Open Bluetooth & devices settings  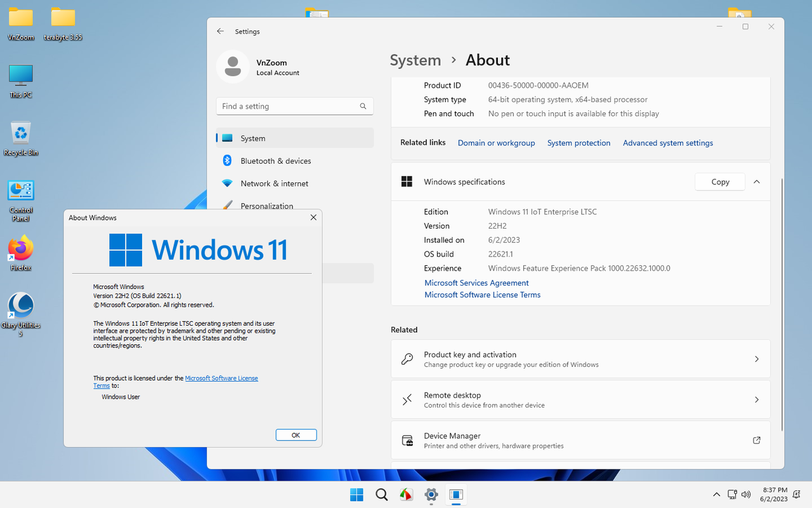(x=295, y=161)
